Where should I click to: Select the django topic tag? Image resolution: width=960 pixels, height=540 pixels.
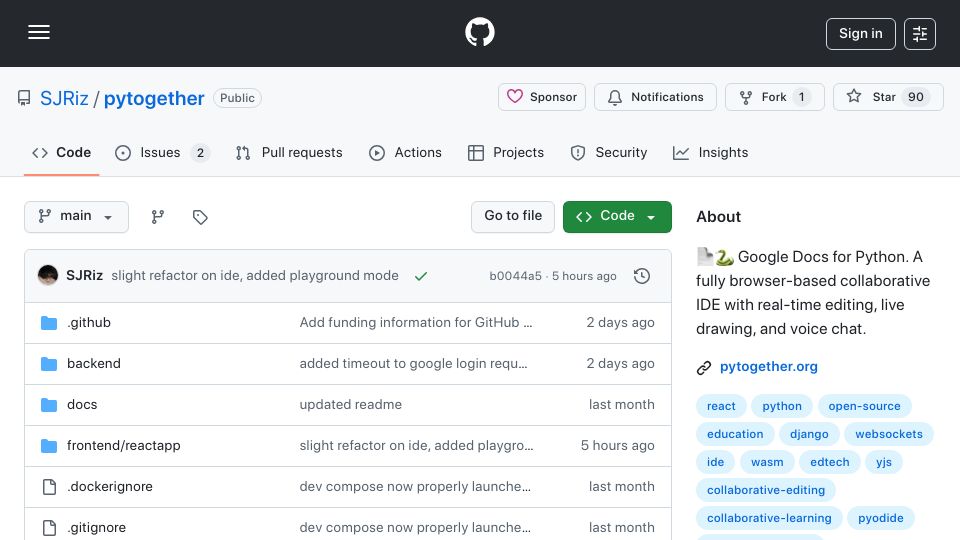(x=809, y=434)
